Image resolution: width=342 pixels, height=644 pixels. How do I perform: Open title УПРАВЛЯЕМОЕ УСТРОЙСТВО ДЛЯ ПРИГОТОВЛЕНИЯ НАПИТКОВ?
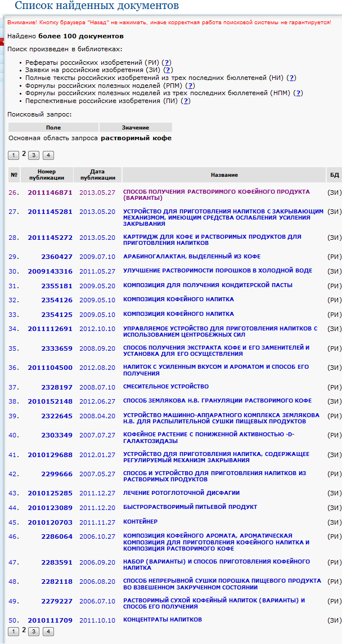pyautogui.click(x=220, y=332)
